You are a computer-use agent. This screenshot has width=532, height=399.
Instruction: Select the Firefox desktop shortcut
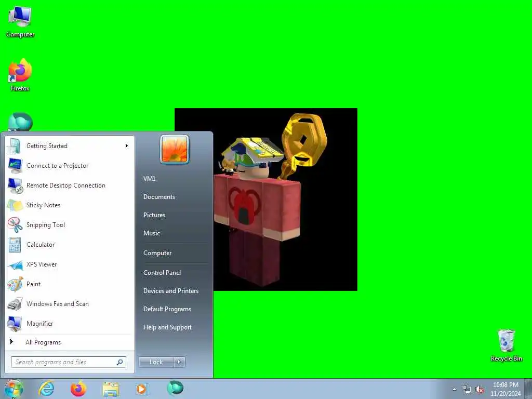20,75
